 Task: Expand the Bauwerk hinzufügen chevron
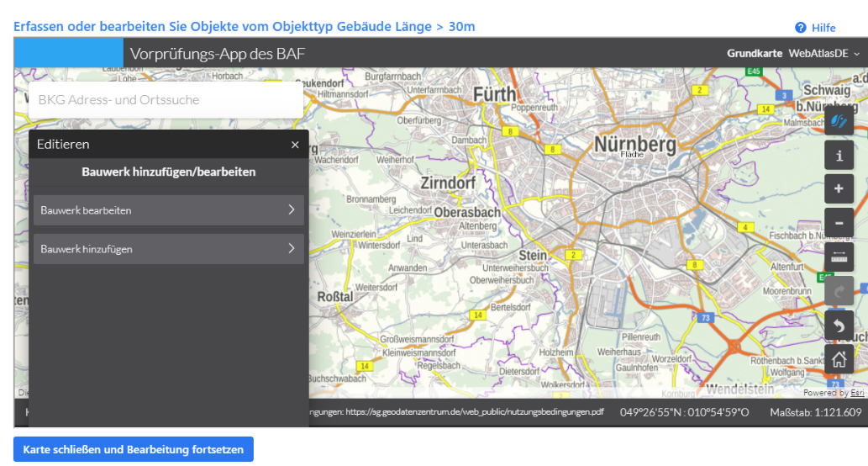pos(291,249)
